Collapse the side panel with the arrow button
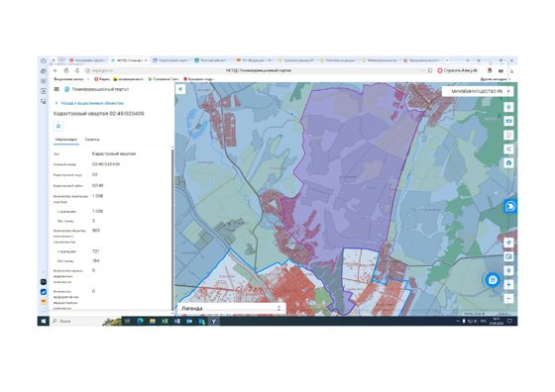Screen dimensions: 555x392 pyautogui.click(x=180, y=89)
